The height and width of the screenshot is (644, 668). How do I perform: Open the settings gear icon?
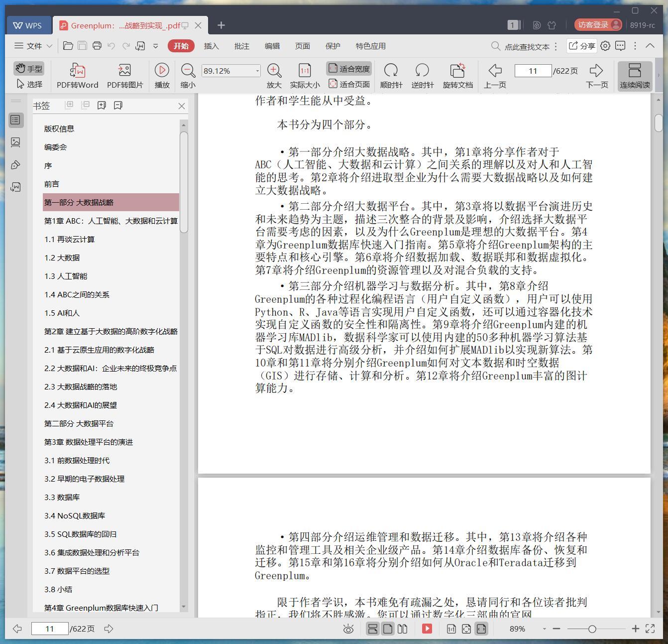[x=605, y=46]
